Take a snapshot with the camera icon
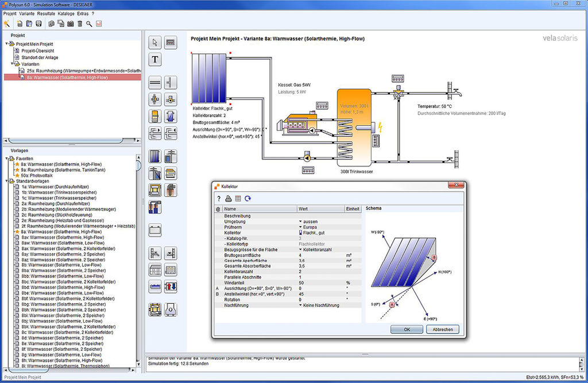The height and width of the screenshot is (383, 588). (70, 24)
